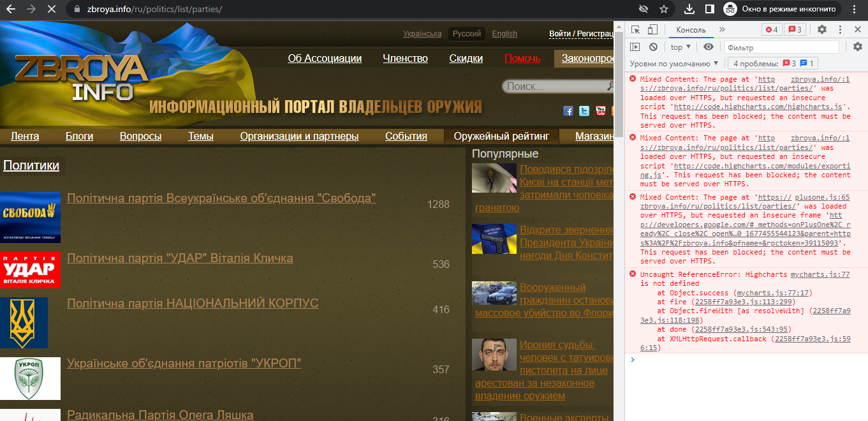Open the 'Темы' navigation tab
Image resolution: width=868 pixels, height=421 pixels.
[200, 137]
